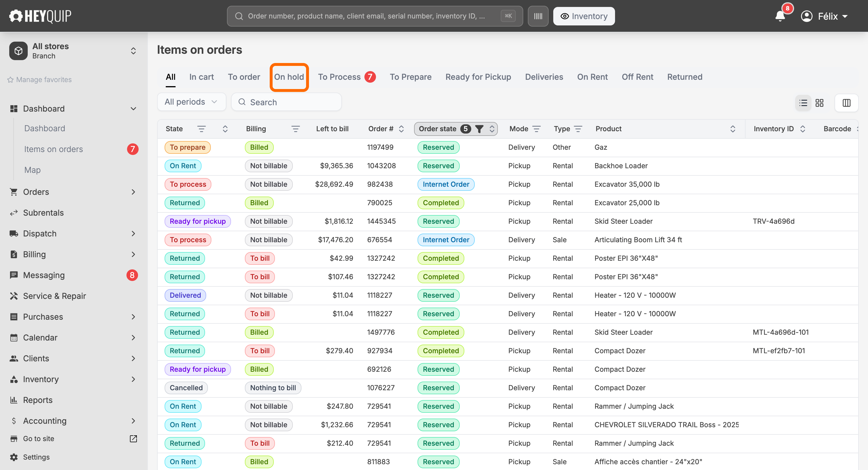Viewport: 868px width, 470px height.
Task: Open the Mode column filter
Action: coord(536,129)
